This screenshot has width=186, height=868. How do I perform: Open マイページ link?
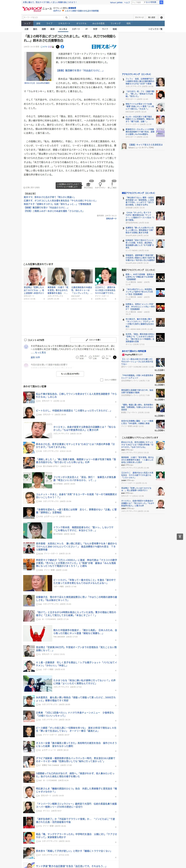(139, 18)
